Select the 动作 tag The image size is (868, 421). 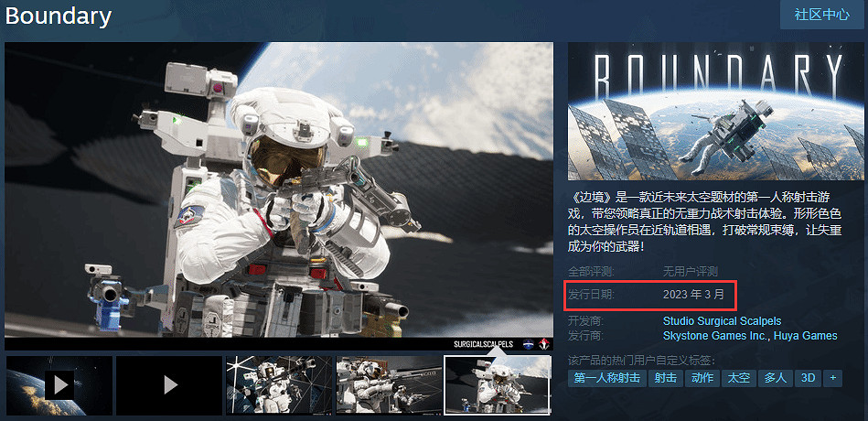[x=702, y=378]
